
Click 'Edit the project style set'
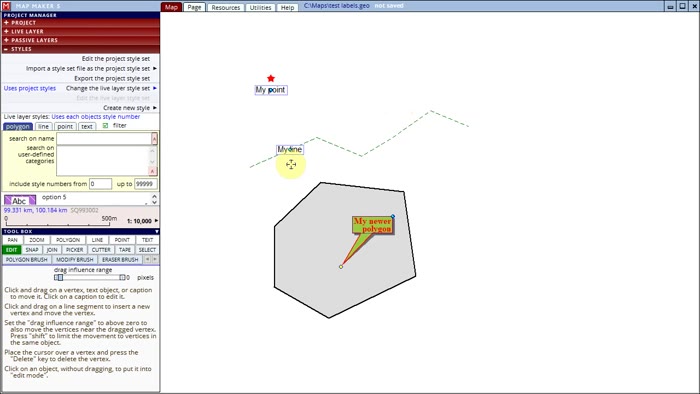coord(116,59)
